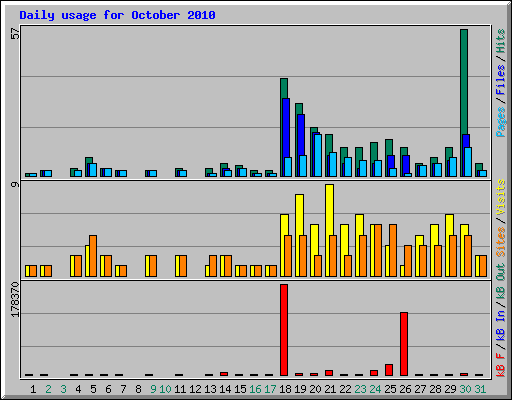512x400 pixels.
Task: Click day 18 on the x-axis
Action: [x=285, y=389]
